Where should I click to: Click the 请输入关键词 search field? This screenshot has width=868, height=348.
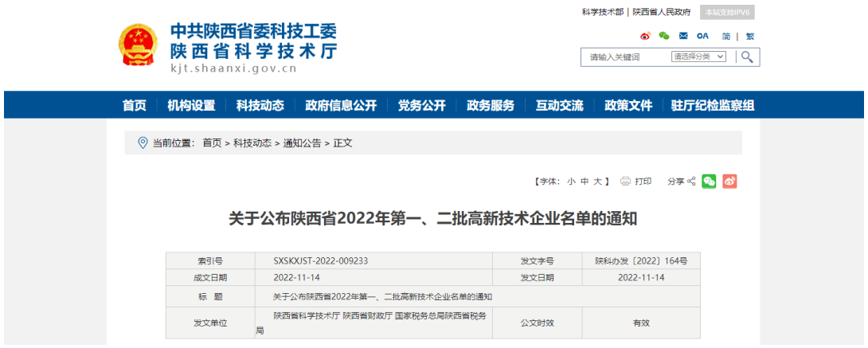(624, 57)
